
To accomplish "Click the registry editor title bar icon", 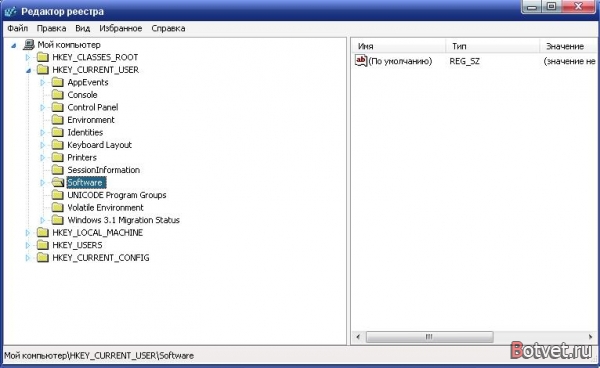I will [x=10, y=11].
